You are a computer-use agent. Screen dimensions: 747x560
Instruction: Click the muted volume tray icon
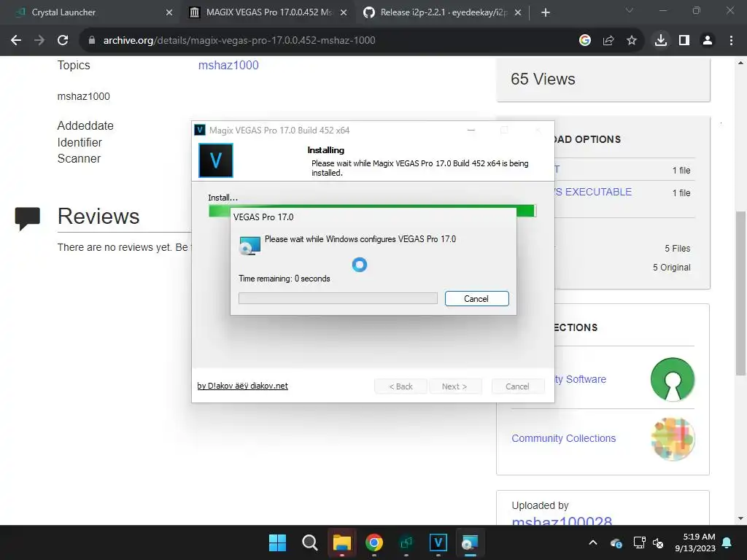(x=658, y=542)
